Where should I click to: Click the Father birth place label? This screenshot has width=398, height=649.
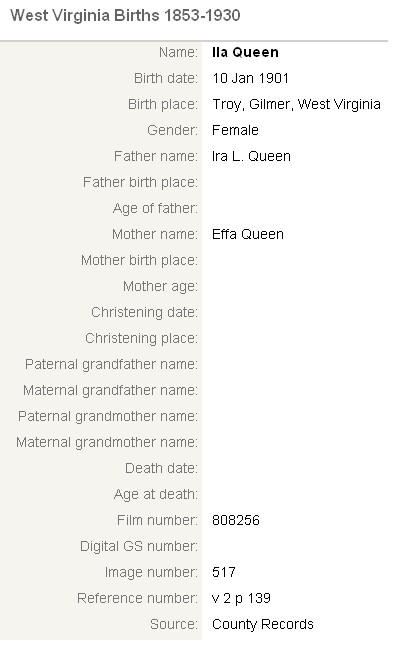(x=140, y=183)
